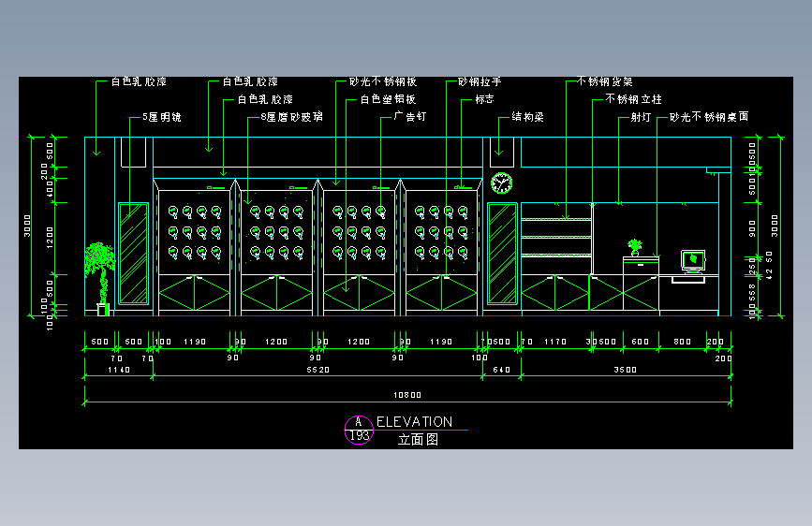Click the wall clock symbol
The height and width of the screenshot is (526, 812).
(x=501, y=183)
